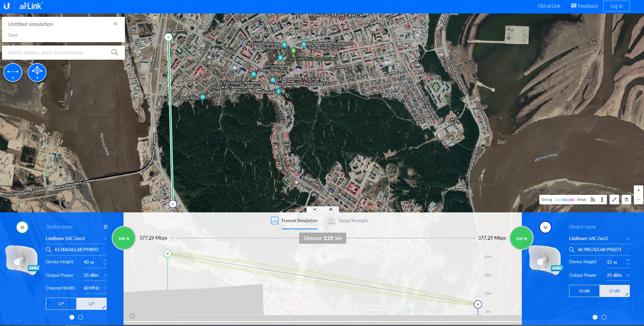Zoom out on the map
Screen dimensions: 644x326
click(638, 200)
